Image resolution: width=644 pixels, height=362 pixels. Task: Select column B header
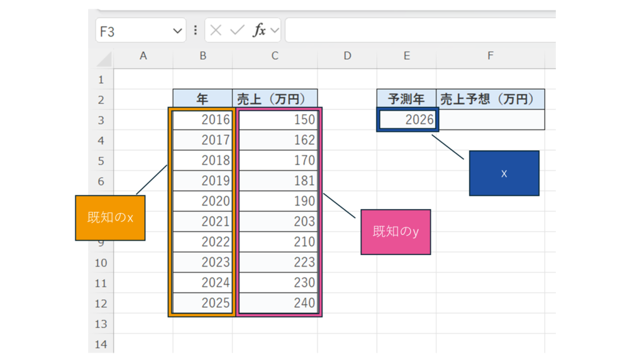(x=203, y=56)
